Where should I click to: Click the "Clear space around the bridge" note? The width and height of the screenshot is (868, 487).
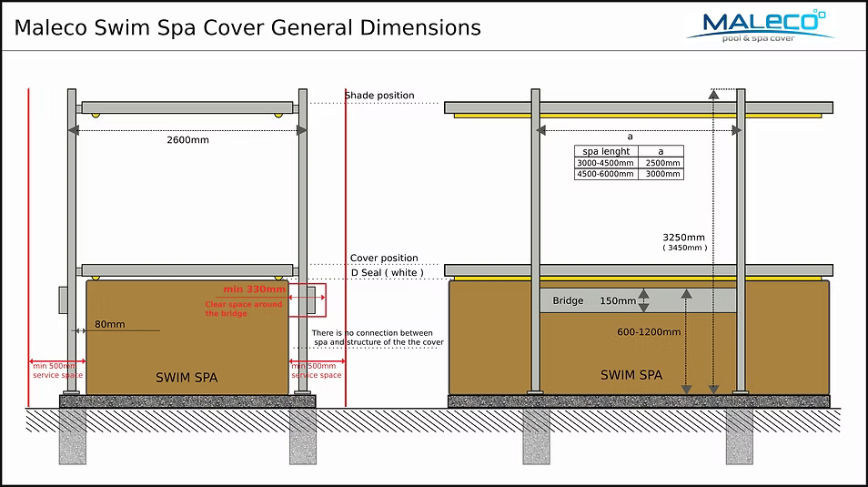click(x=244, y=309)
